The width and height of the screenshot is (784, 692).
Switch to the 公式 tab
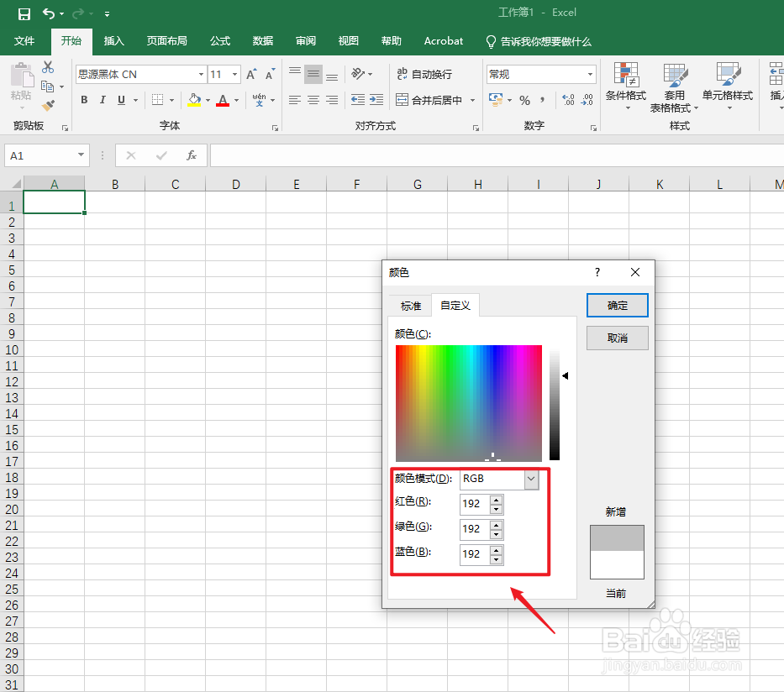coord(220,41)
